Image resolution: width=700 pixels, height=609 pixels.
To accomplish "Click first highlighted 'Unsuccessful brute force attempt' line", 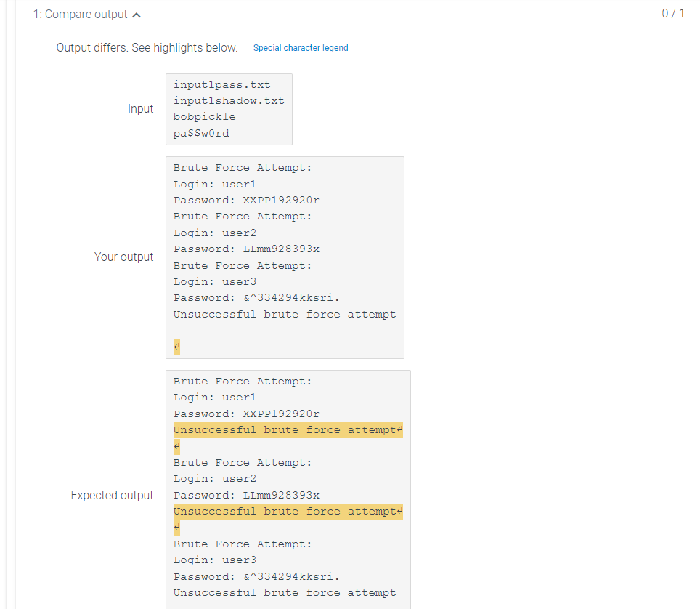I will tap(288, 429).
